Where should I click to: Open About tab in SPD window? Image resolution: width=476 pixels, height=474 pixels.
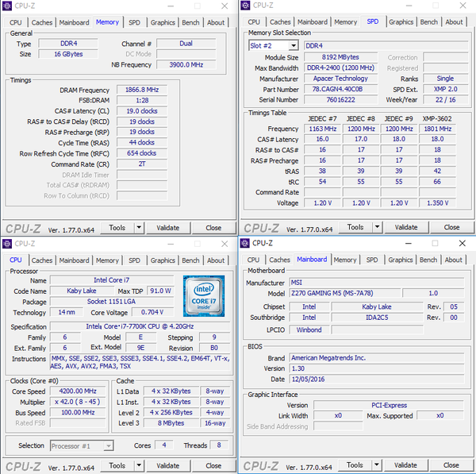pos(454,22)
